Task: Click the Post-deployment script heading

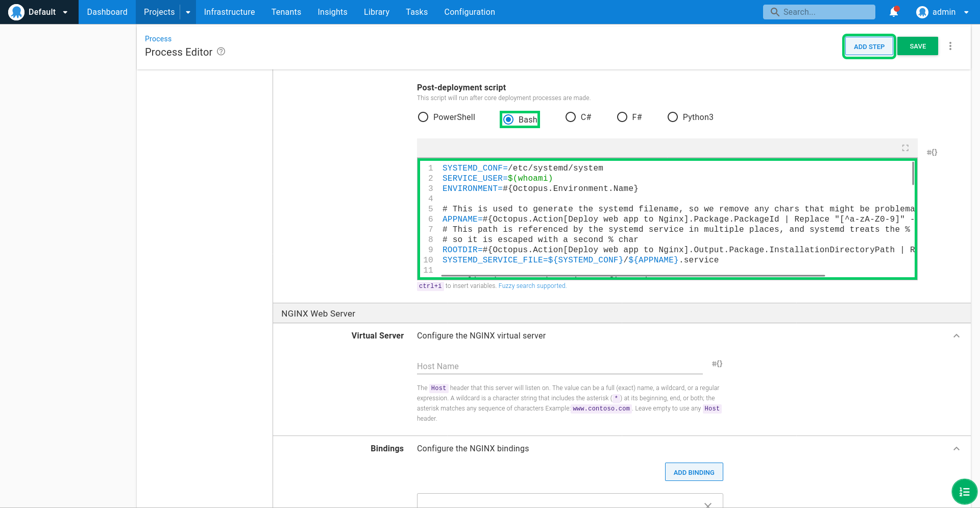Action: (461, 87)
